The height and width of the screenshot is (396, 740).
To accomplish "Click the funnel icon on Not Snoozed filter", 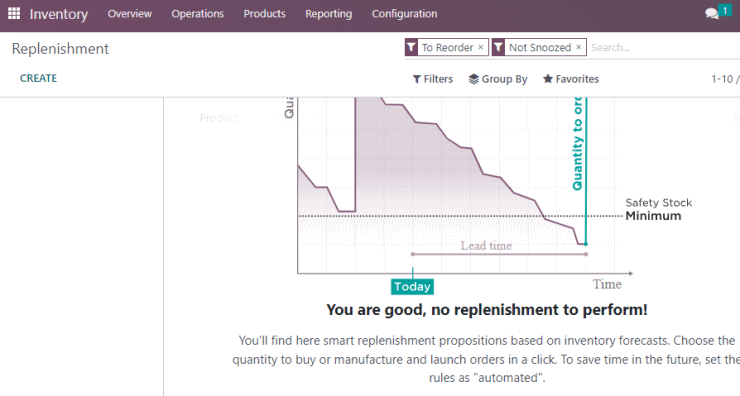I will click(x=498, y=47).
